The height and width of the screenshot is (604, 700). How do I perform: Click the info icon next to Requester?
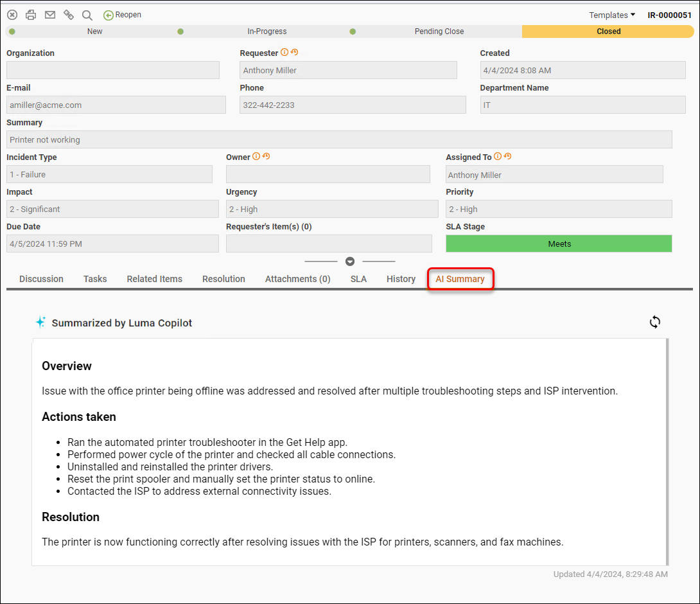(x=284, y=53)
